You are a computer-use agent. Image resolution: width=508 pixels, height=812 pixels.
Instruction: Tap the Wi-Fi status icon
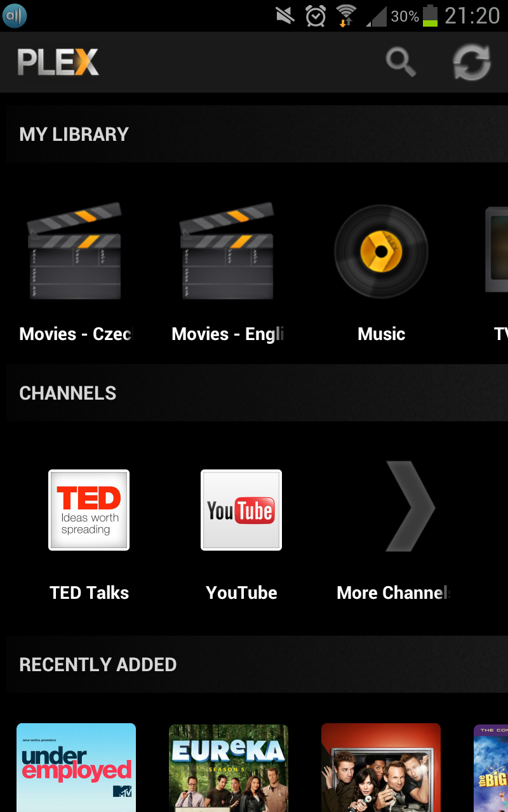pyautogui.click(x=346, y=15)
